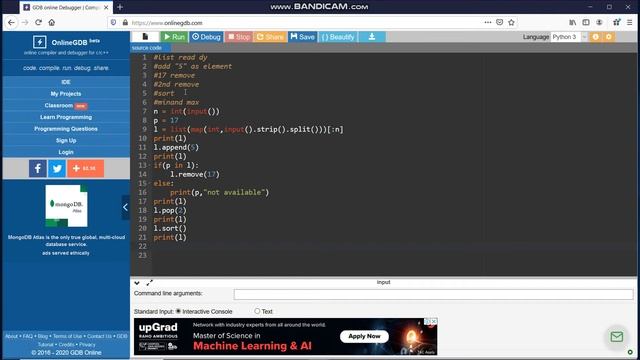Close the upGrad ad banner
This screenshot has width=640, height=360.
point(434,322)
